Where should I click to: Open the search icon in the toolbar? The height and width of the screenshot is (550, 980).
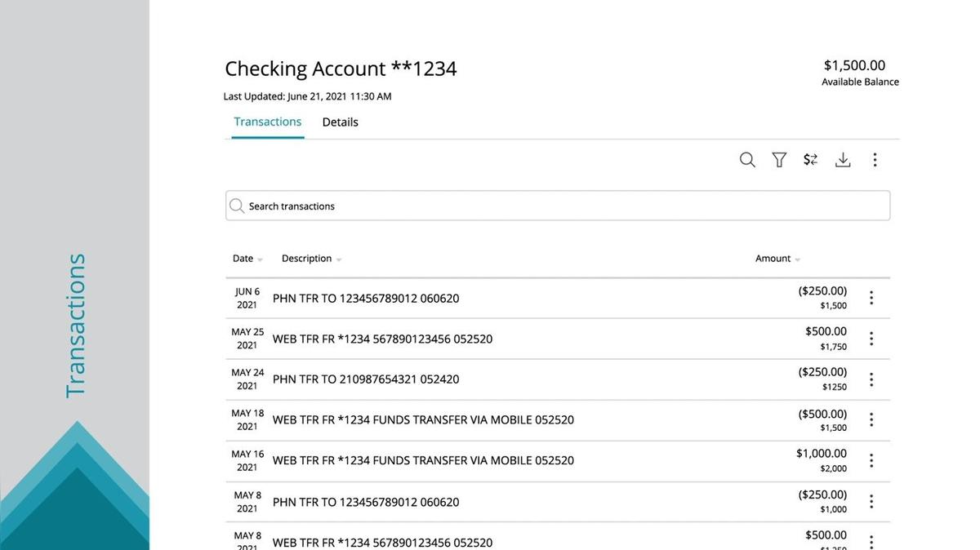tap(746, 159)
